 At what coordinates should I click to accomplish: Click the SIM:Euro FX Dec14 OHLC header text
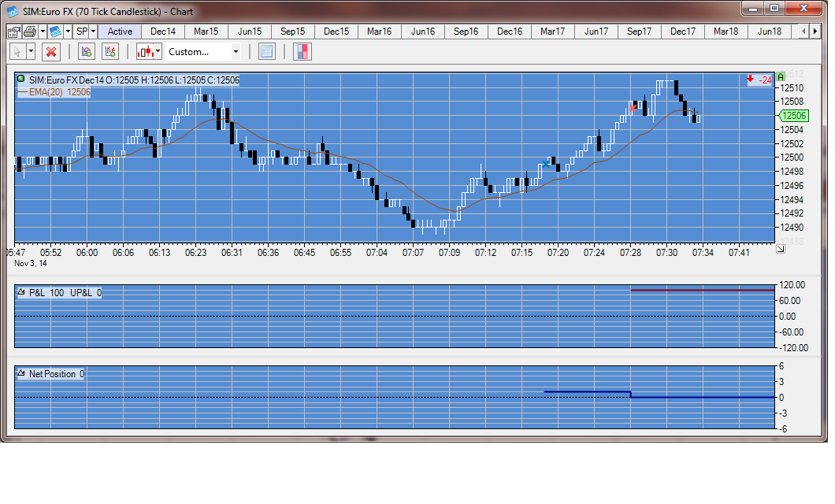(x=134, y=80)
